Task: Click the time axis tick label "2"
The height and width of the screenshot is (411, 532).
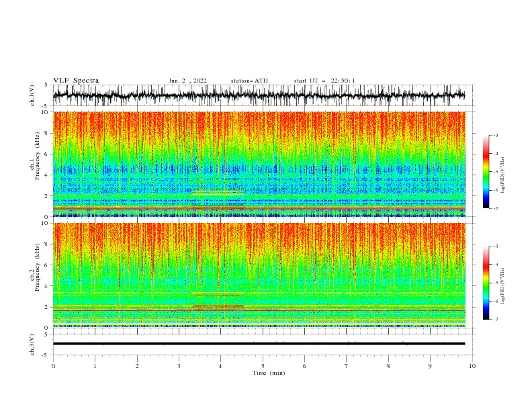Action: point(137,366)
